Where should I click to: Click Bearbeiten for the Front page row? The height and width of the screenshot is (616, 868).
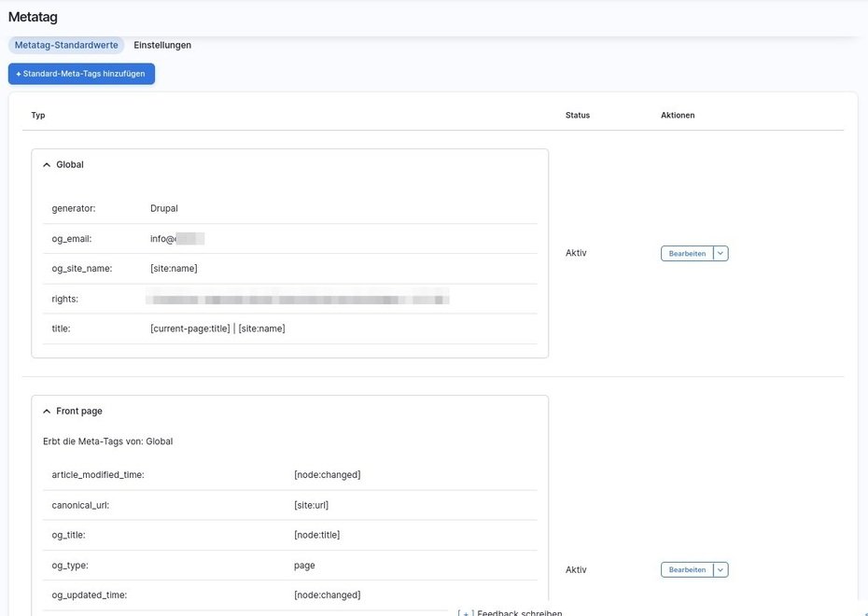point(687,569)
